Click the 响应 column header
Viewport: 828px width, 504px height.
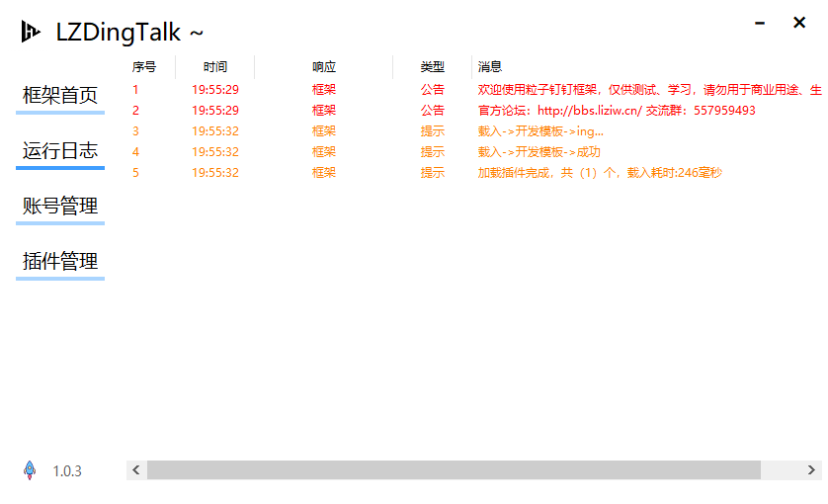(324, 67)
